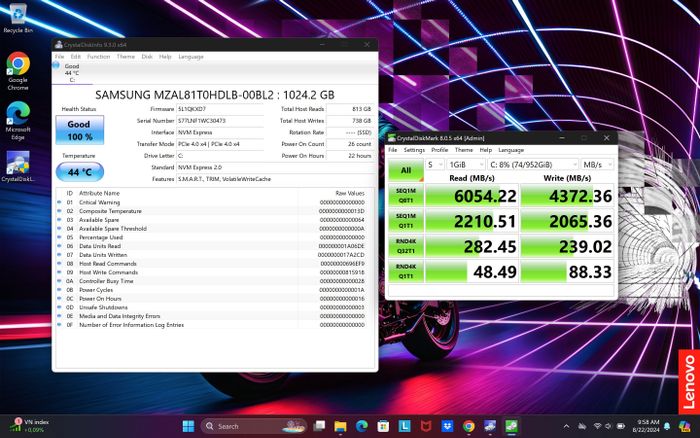700x438 pixels.
Task: Click the Raw Values column header
Action: click(350, 193)
